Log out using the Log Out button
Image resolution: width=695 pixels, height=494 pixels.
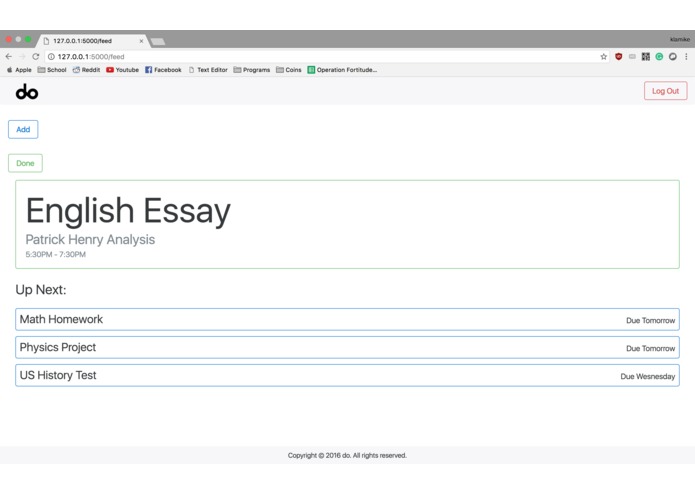[665, 91]
